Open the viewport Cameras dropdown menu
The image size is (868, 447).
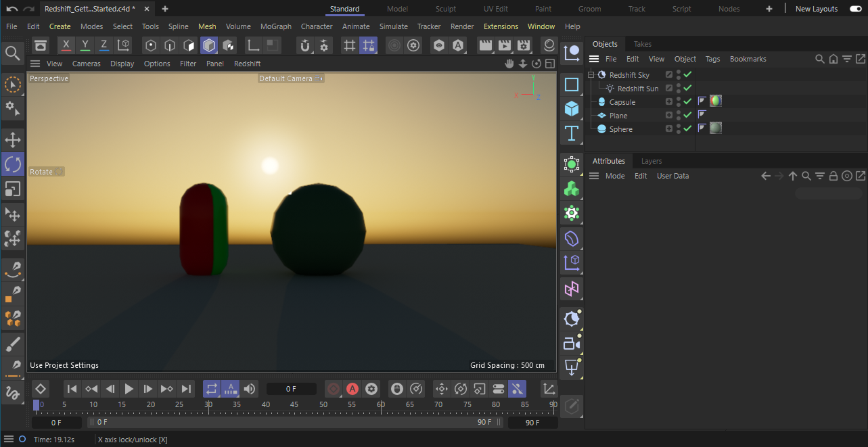click(86, 64)
